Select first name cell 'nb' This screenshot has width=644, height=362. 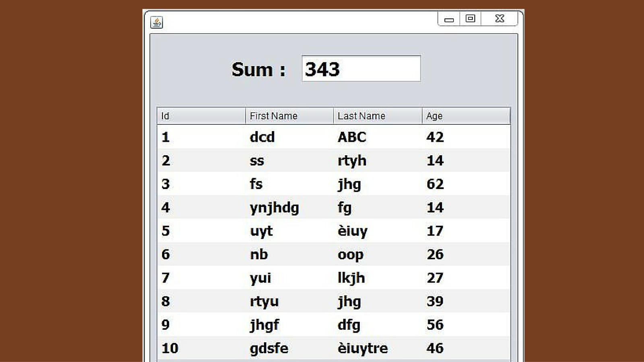[289, 254]
